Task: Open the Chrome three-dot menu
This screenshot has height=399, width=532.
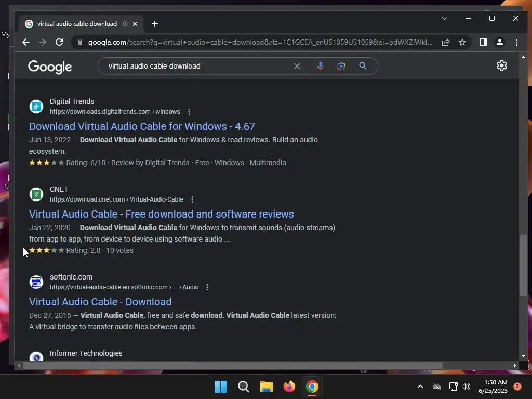Action: click(x=516, y=43)
